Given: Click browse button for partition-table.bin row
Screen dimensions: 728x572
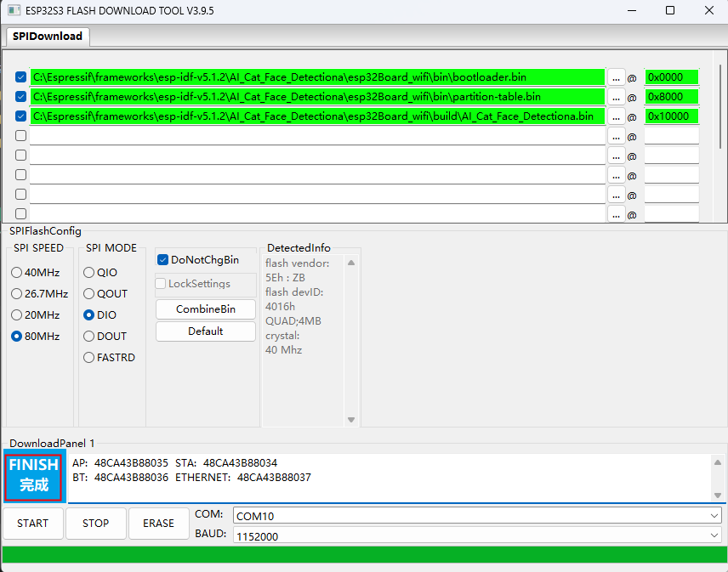Looking at the screenshot, I should 616,97.
